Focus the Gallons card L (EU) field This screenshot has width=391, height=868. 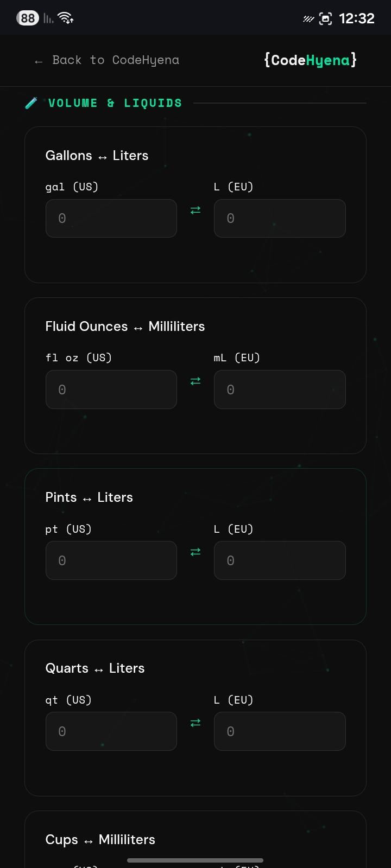[x=280, y=219]
